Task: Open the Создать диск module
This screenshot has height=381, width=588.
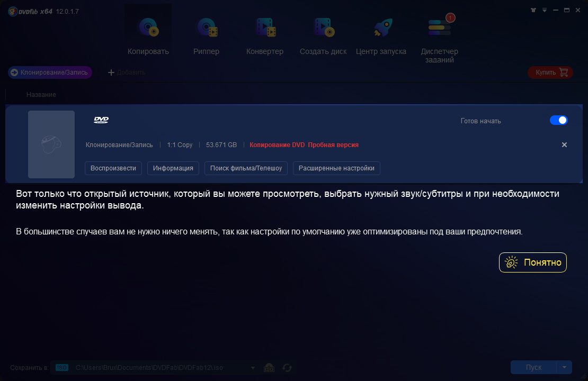Action: click(323, 35)
